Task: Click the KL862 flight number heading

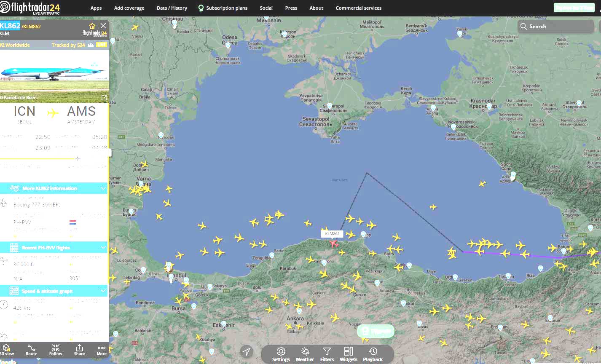Action: [x=10, y=26]
